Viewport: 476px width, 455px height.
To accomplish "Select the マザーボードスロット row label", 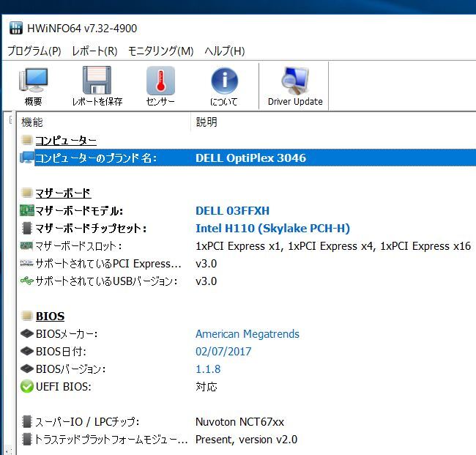I will 78,245.
